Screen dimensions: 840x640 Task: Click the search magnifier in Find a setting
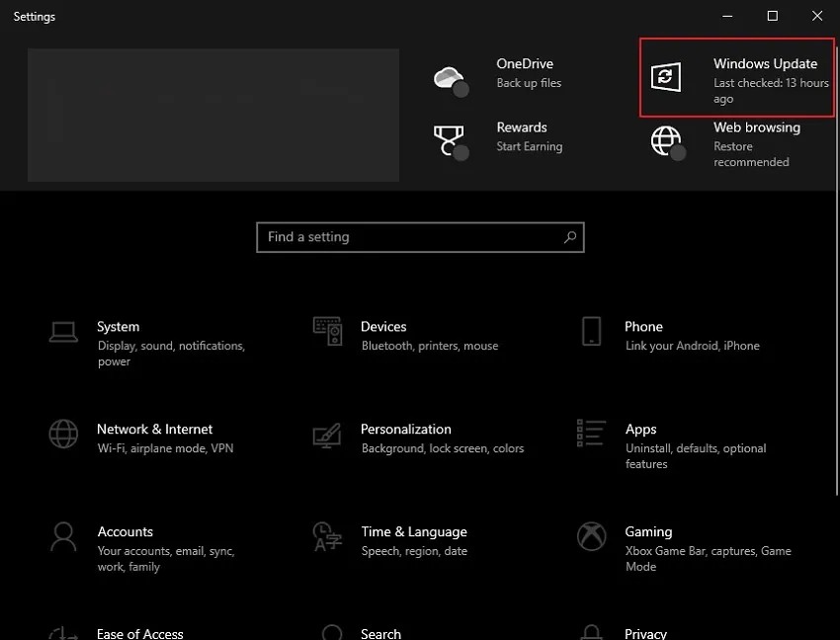[x=570, y=237]
